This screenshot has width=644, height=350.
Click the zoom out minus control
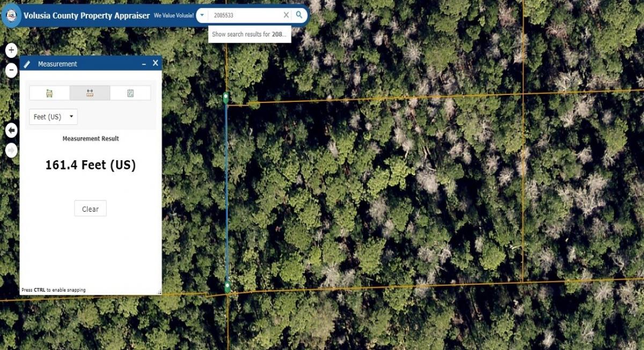click(x=11, y=69)
